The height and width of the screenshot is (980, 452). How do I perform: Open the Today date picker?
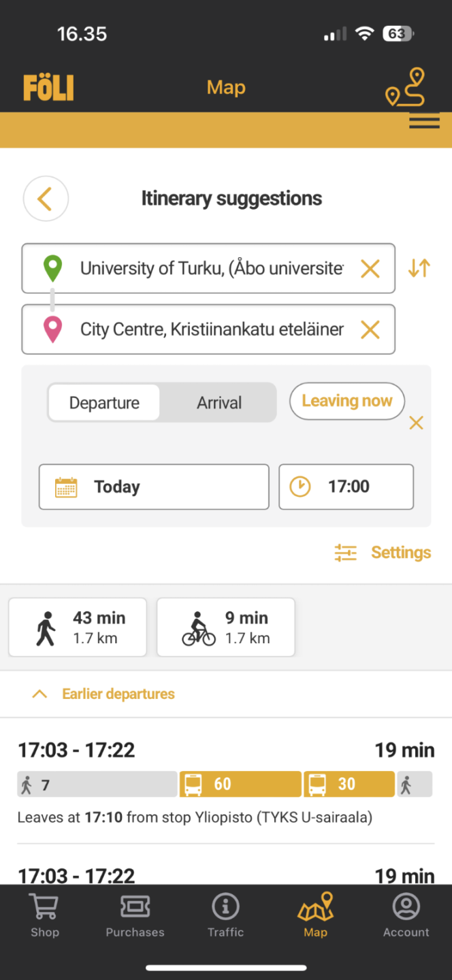coord(154,487)
